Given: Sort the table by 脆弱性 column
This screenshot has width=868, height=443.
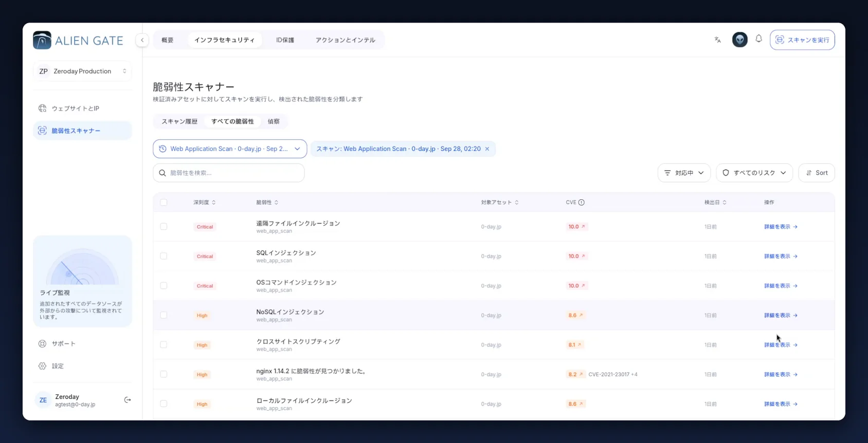Looking at the screenshot, I should pyautogui.click(x=267, y=202).
